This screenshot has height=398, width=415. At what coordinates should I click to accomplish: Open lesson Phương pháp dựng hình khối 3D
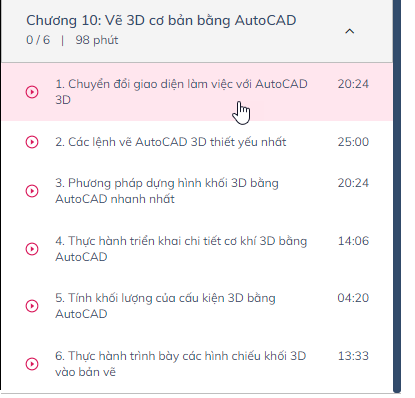click(167, 191)
